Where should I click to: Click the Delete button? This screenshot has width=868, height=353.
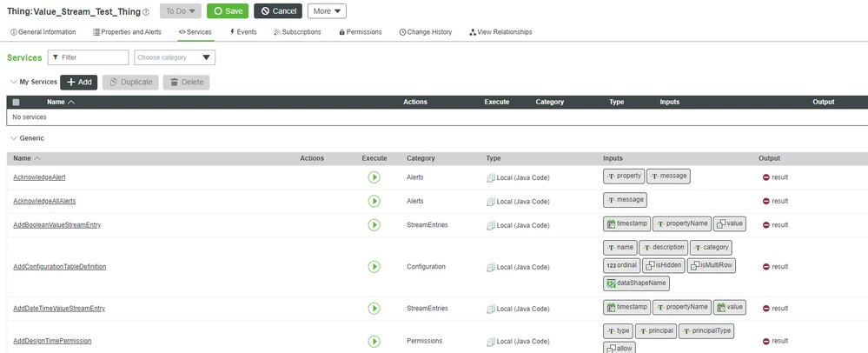[x=187, y=82]
